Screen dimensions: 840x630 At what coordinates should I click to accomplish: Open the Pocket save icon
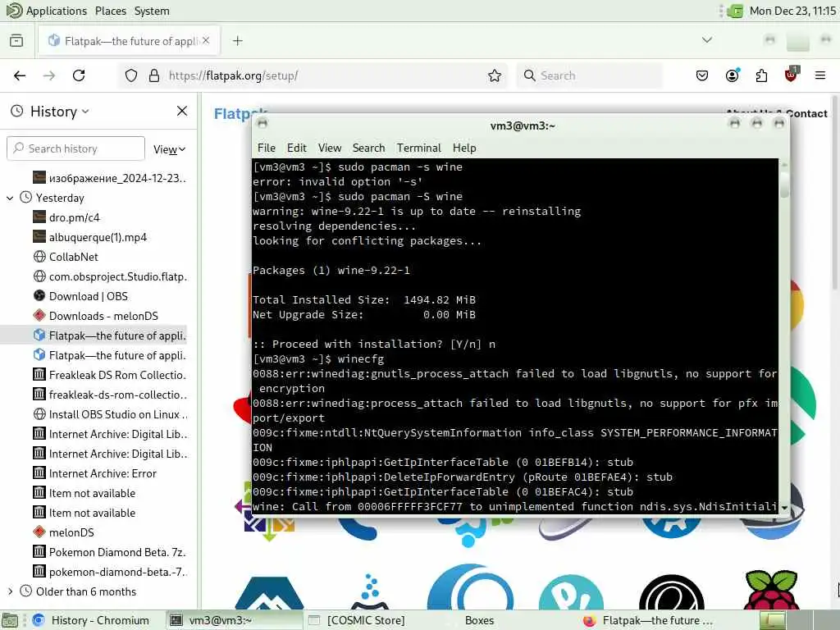tap(702, 75)
